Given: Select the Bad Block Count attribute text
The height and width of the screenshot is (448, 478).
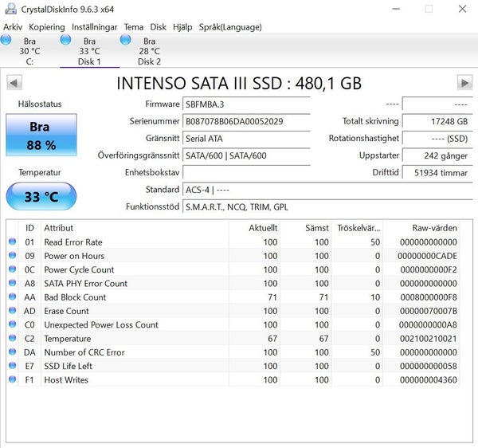Looking at the screenshot, I should coord(75,297).
